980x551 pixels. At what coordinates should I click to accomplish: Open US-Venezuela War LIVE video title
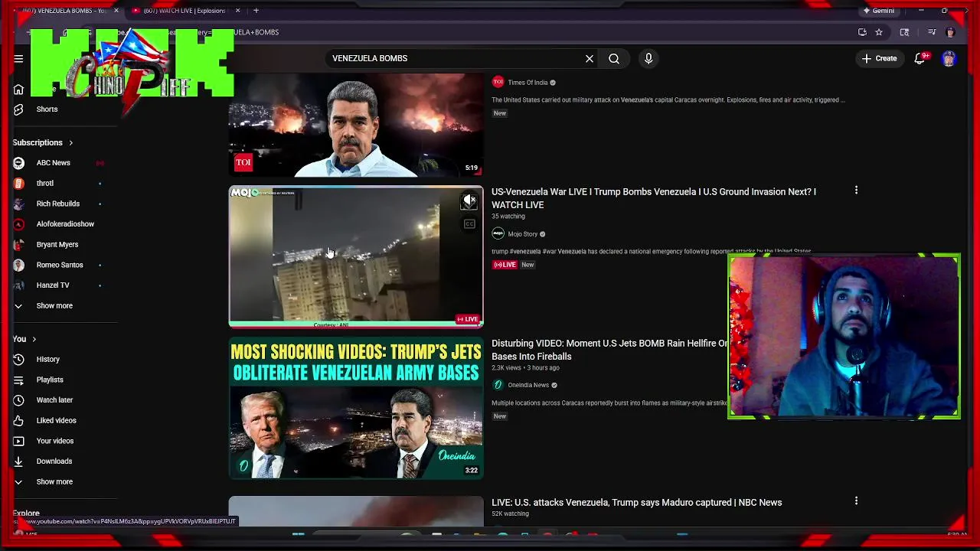coord(654,198)
